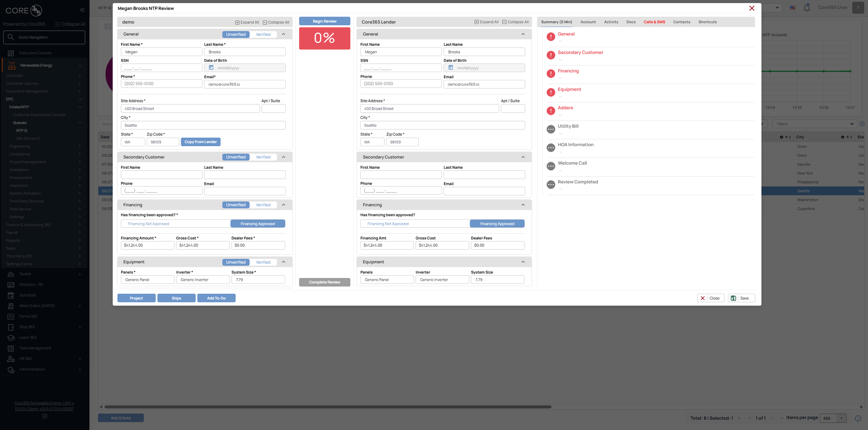Mark the General section as Verified

coord(263,34)
